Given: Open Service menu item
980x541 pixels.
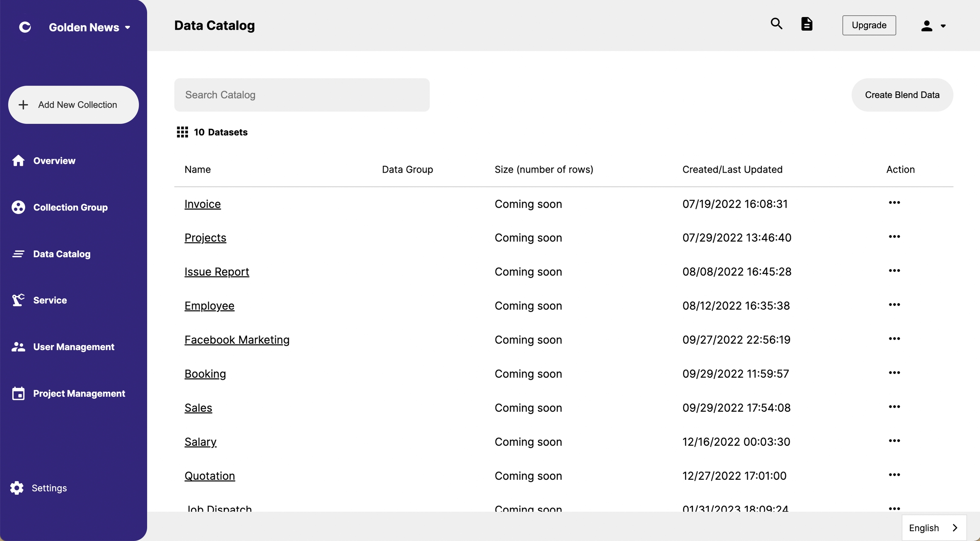Looking at the screenshot, I should click(x=50, y=300).
